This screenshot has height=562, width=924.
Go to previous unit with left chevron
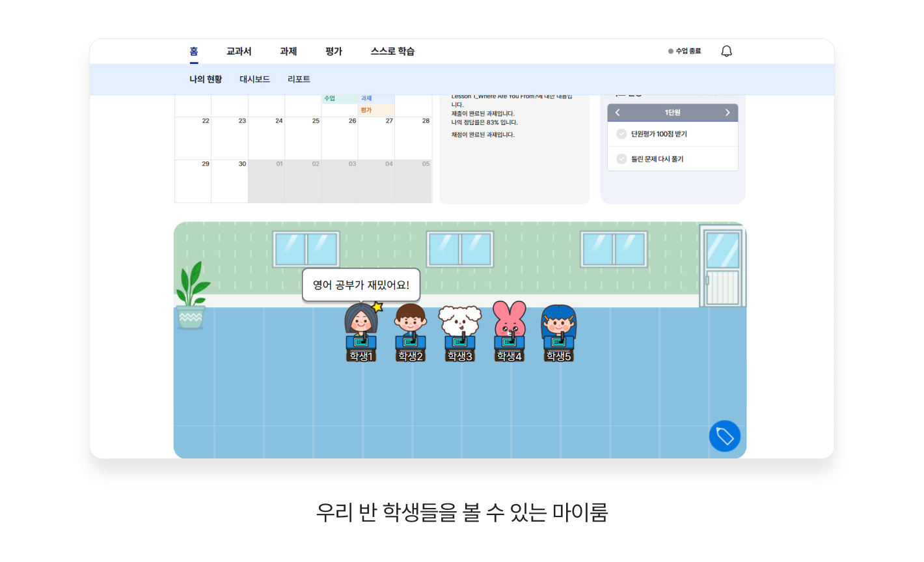(618, 113)
